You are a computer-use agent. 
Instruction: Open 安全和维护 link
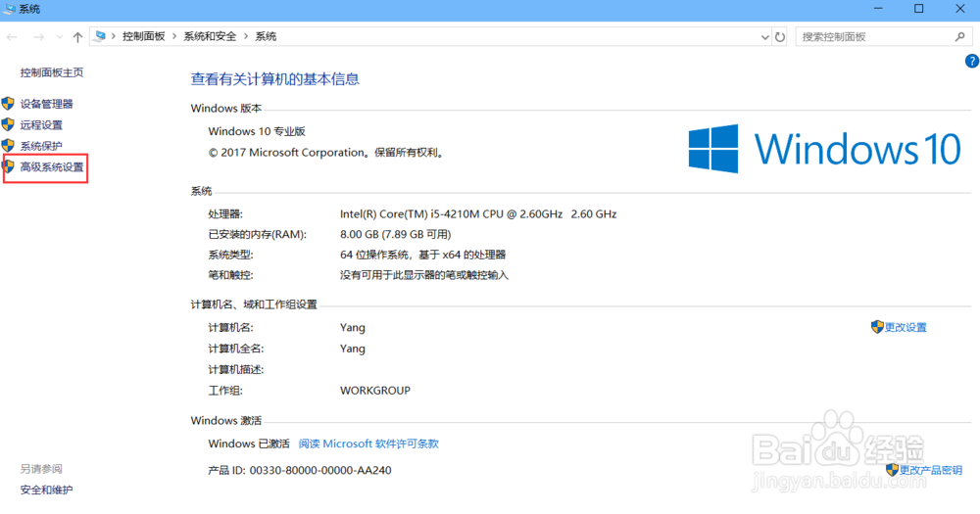pos(46,491)
